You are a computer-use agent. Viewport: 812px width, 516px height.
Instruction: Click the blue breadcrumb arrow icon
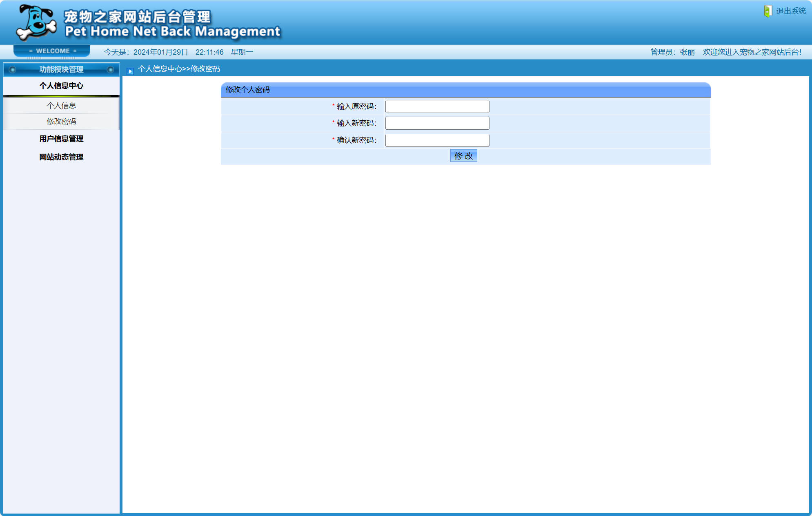coord(130,71)
